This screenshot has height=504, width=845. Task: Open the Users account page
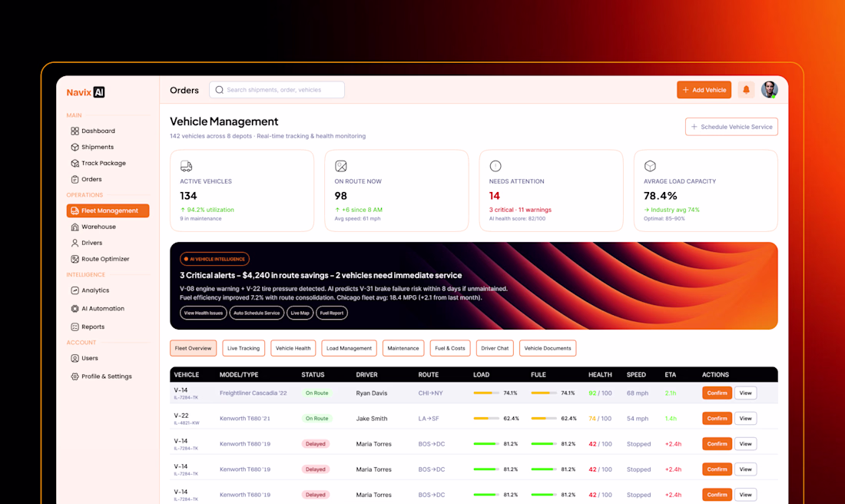84,359
